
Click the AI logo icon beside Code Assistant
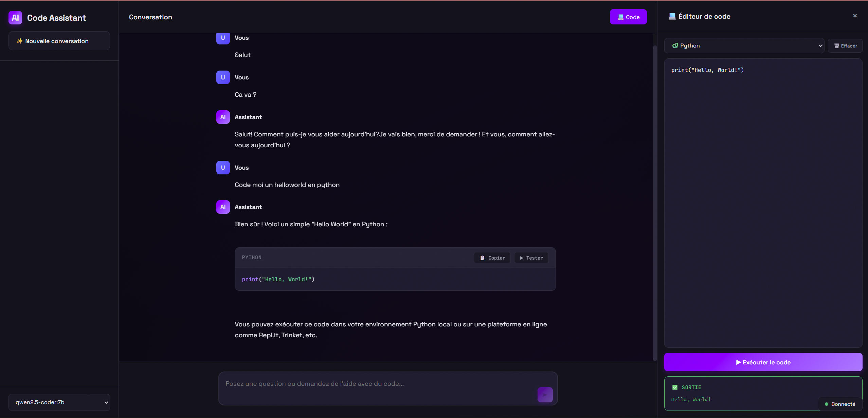(x=15, y=18)
